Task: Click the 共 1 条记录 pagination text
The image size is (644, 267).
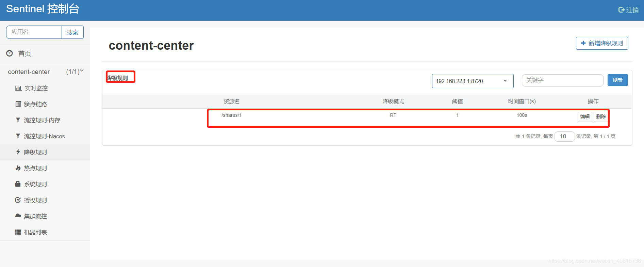Action: pos(528,136)
